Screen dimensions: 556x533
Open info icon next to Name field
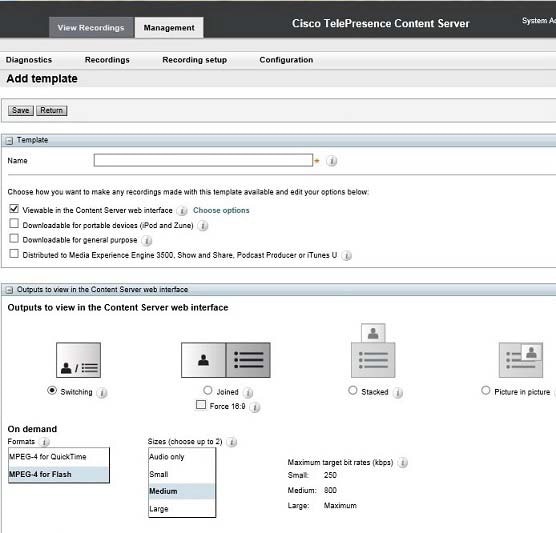coord(332,161)
